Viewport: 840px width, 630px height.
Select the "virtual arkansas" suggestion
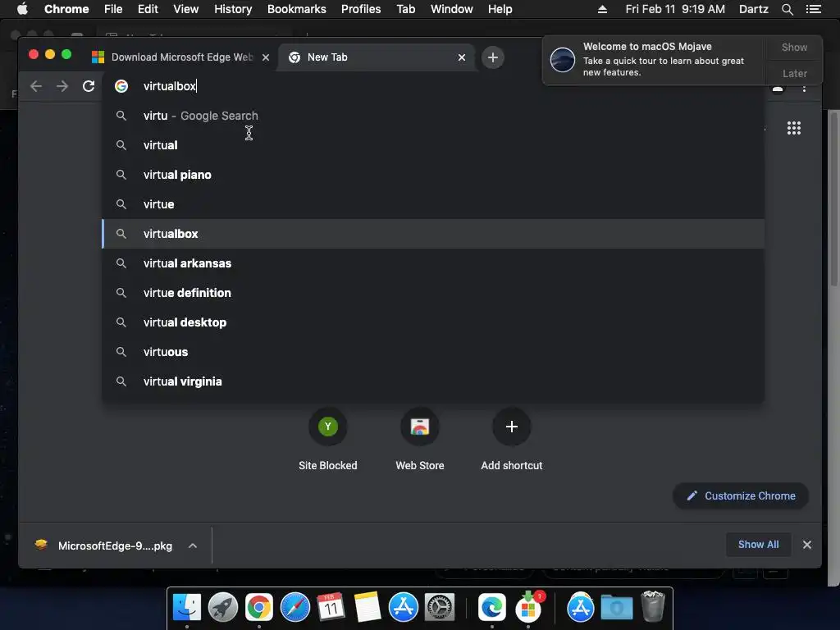(x=433, y=263)
